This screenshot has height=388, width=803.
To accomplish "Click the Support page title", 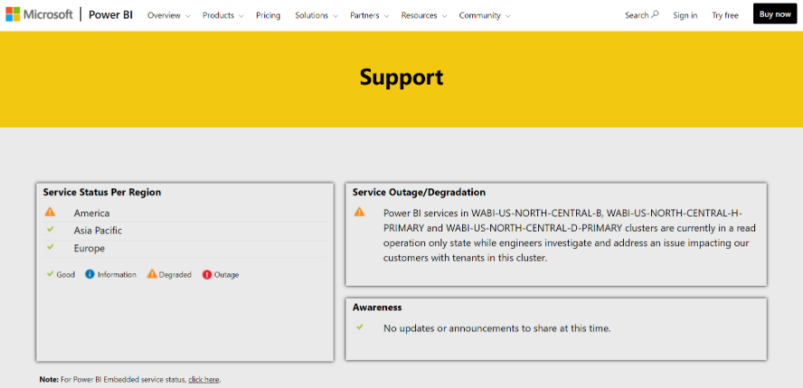I will click(x=402, y=77).
